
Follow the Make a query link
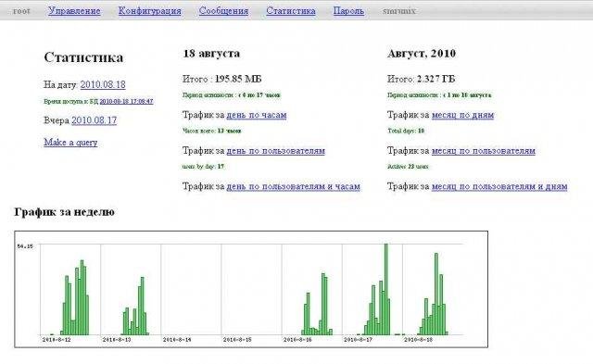[70, 142]
